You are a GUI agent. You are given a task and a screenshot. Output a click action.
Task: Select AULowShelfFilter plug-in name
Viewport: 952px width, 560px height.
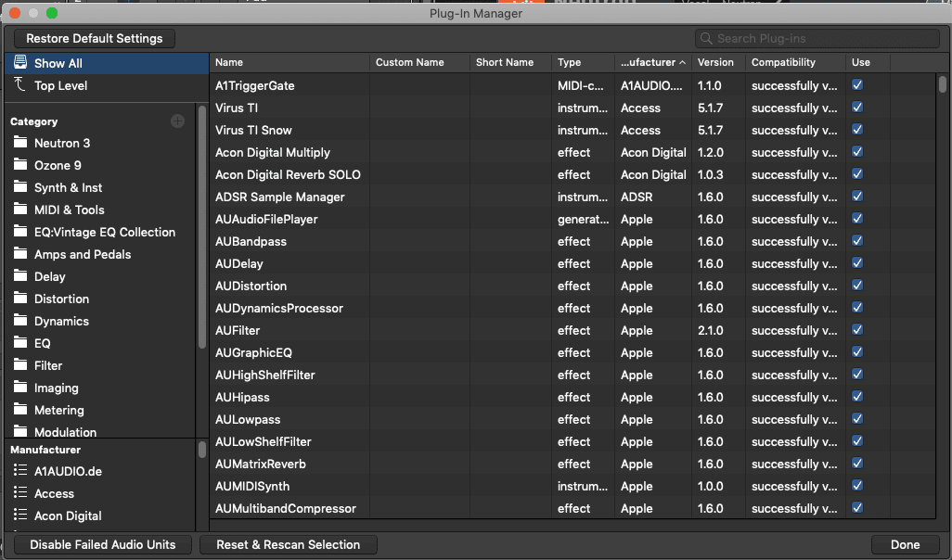pyautogui.click(x=264, y=441)
